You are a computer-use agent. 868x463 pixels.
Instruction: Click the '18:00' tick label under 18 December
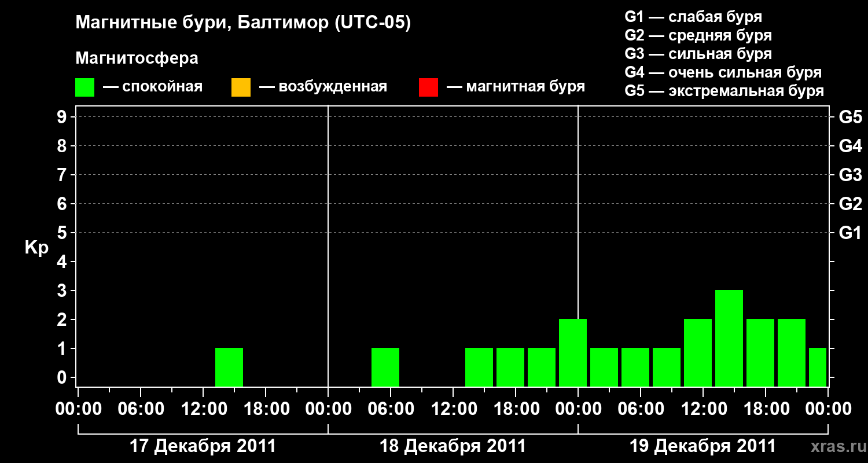[x=516, y=409]
